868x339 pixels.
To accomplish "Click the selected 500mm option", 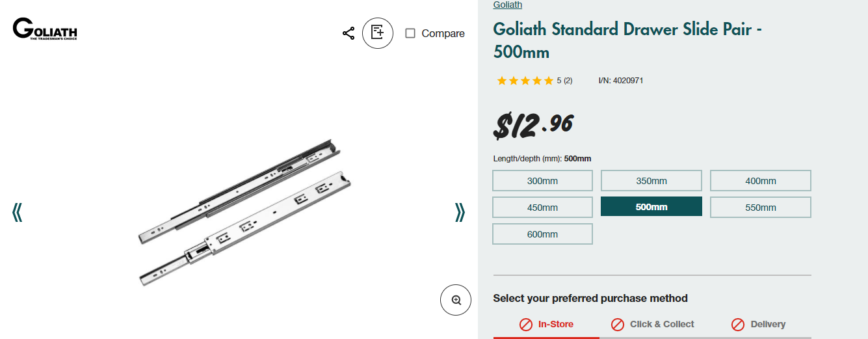I will [x=651, y=207].
